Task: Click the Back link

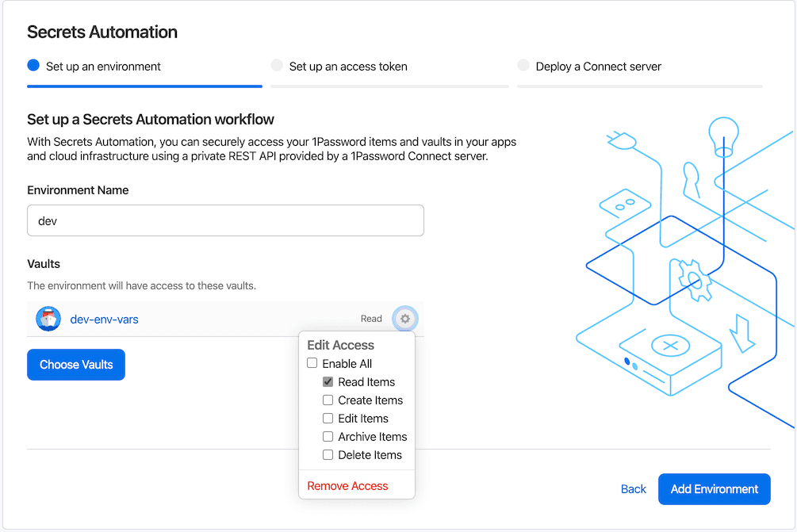Action: point(633,488)
